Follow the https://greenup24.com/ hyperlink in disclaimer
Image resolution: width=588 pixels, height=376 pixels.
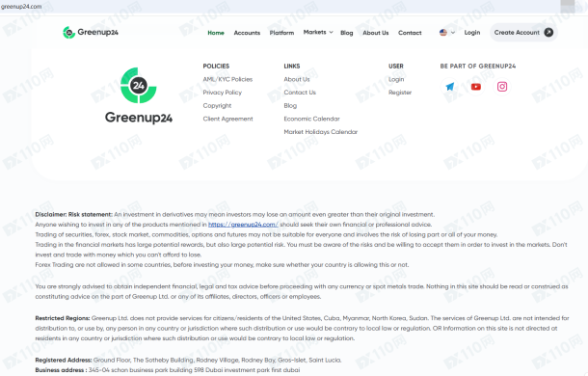click(243, 225)
